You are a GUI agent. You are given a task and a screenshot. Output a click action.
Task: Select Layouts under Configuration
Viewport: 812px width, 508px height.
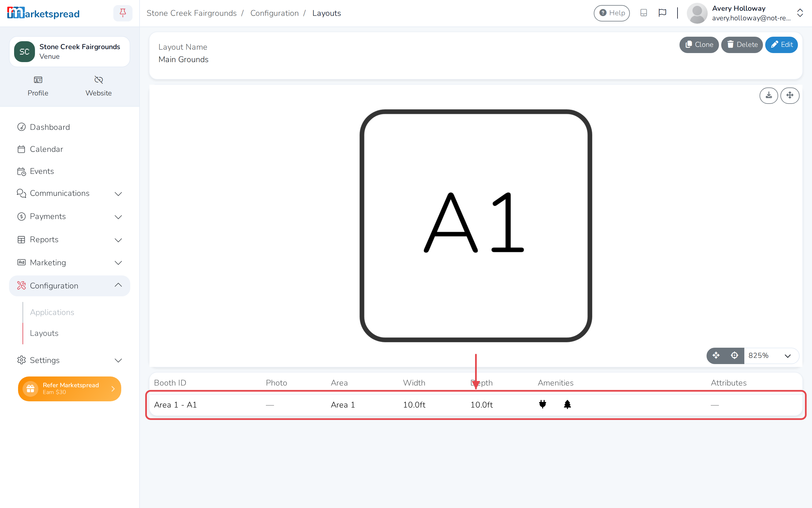pyautogui.click(x=44, y=333)
